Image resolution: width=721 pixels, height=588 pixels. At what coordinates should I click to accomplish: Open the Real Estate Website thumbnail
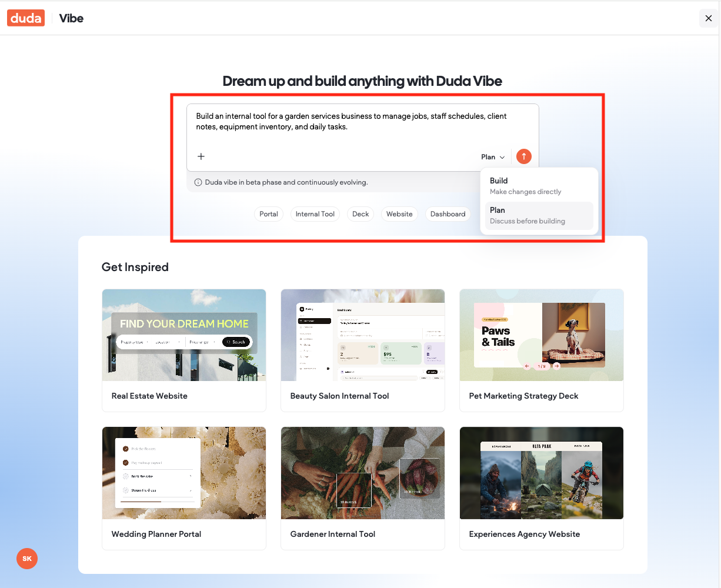click(184, 335)
